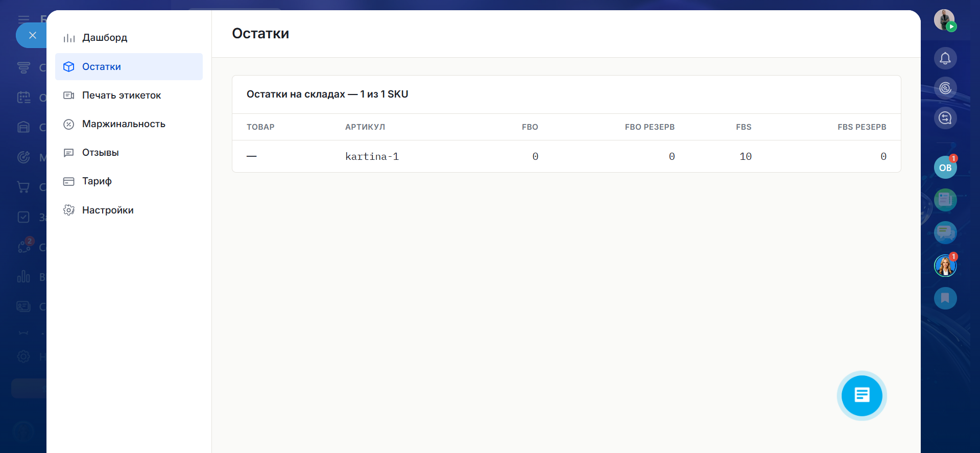The height and width of the screenshot is (453, 980).
Task: Open the woman's avatar chat
Action: point(945,266)
